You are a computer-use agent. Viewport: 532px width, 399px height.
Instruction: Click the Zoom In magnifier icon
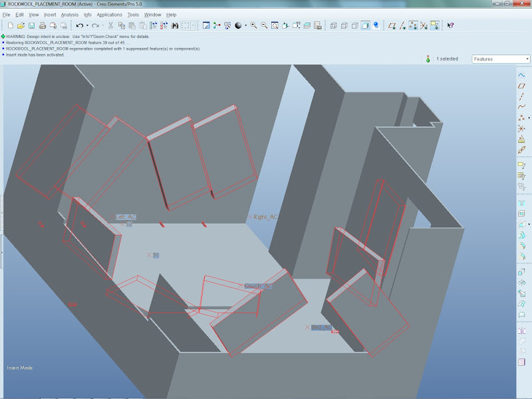point(254,25)
